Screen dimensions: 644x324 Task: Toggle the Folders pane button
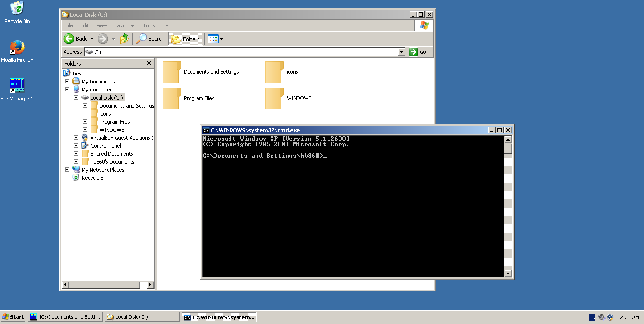(185, 39)
